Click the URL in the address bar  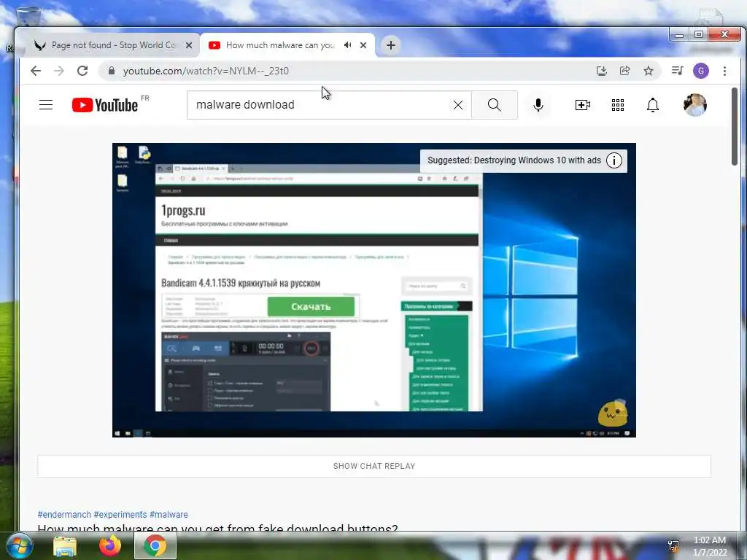pos(206,71)
